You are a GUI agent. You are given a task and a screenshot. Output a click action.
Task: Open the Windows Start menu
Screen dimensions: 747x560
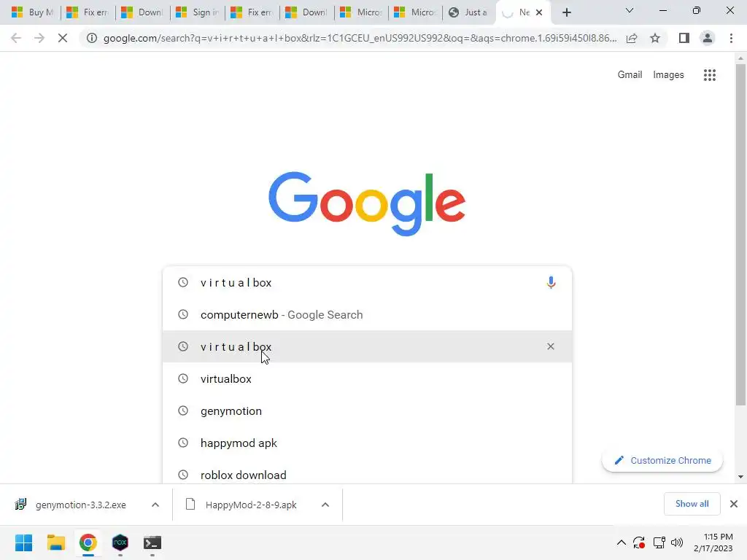click(x=23, y=542)
